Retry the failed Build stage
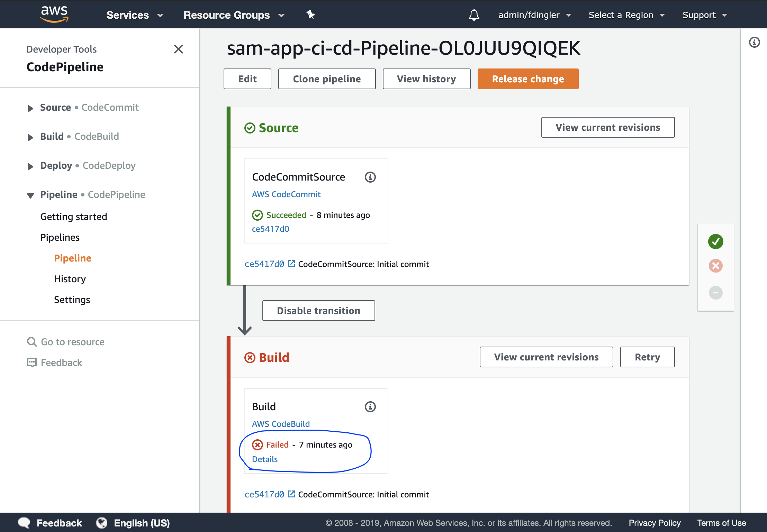This screenshot has width=767, height=532. click(648, 357)
